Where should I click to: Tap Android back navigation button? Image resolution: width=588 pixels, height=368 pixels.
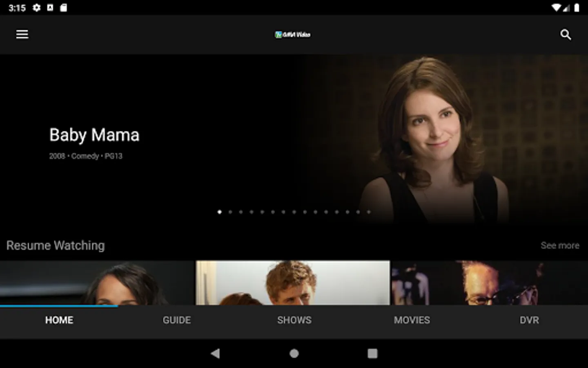tap(215, 353)
